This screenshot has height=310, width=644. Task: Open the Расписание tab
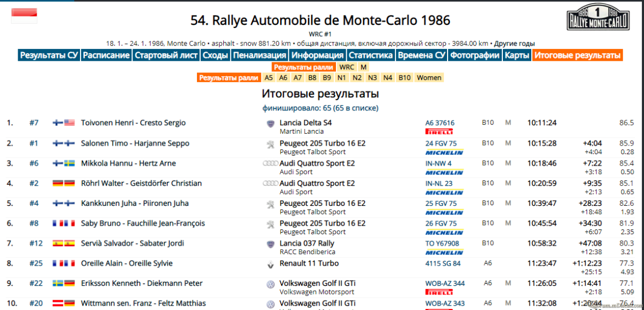106,55
